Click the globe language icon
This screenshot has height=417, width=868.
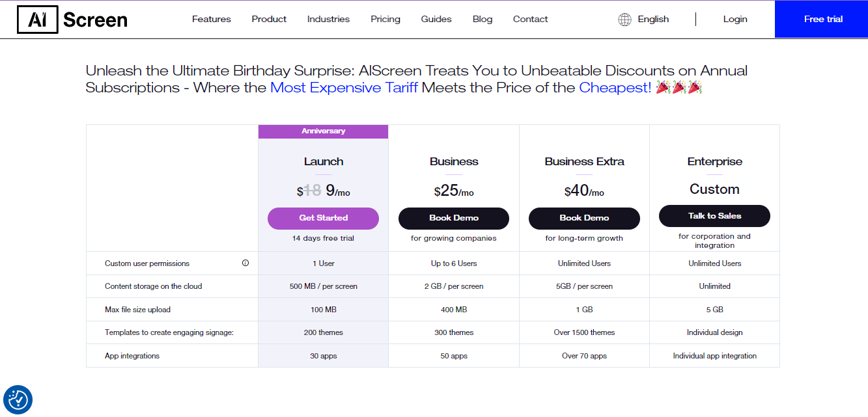624,20
